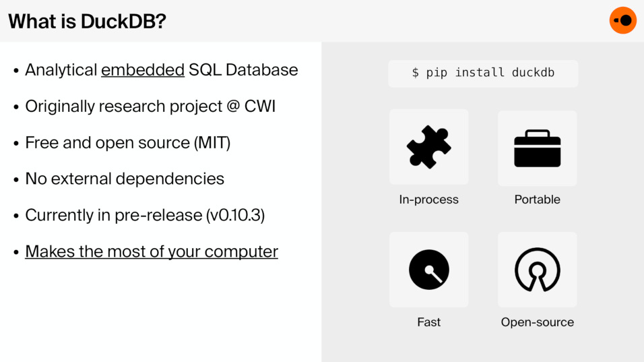The height and width of the screenshot is (362, 644).
Task: Click the Originally research project @ CWI bullet
Action: pyautogui.click(x=150, y=106)
